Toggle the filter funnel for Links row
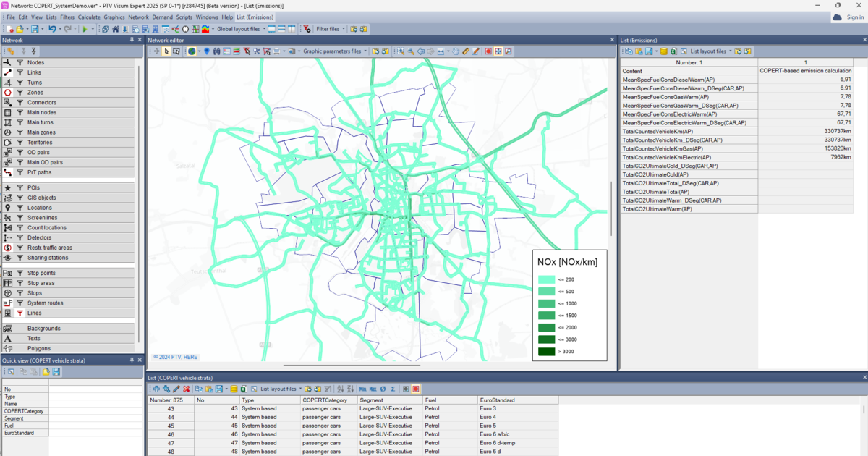Image resolution: width=868 pixels, height=456 pixels. tap(20, 72)
